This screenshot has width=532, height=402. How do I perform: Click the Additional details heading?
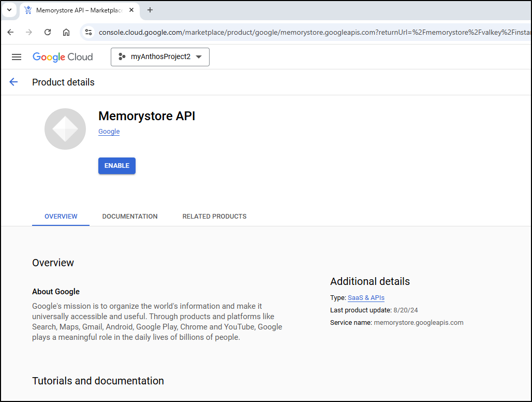coord(370,281)
